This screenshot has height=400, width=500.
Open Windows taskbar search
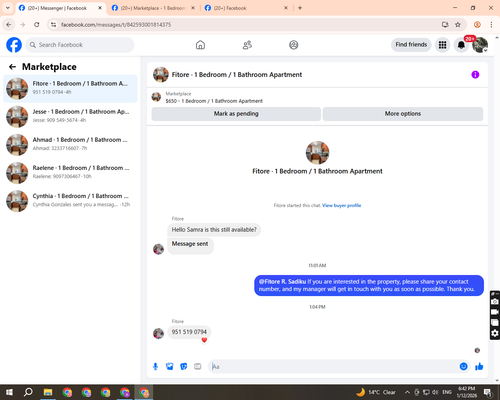tap(28, 392)
